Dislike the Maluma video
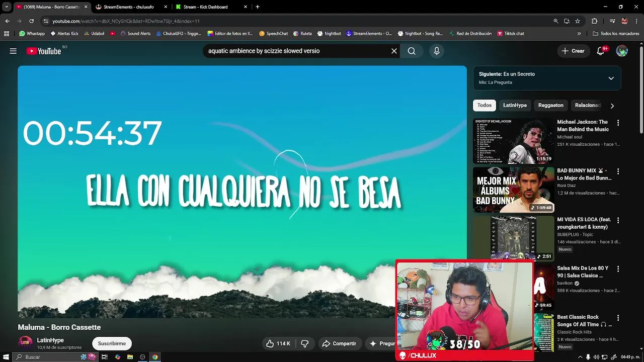Viewport: 644px width, 362px height. click(x=305, y=343)
